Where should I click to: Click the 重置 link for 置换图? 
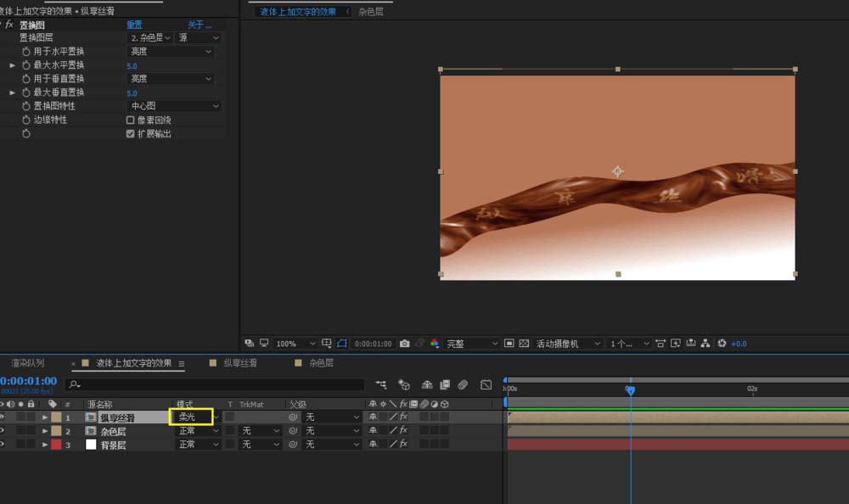click(134, 25)
